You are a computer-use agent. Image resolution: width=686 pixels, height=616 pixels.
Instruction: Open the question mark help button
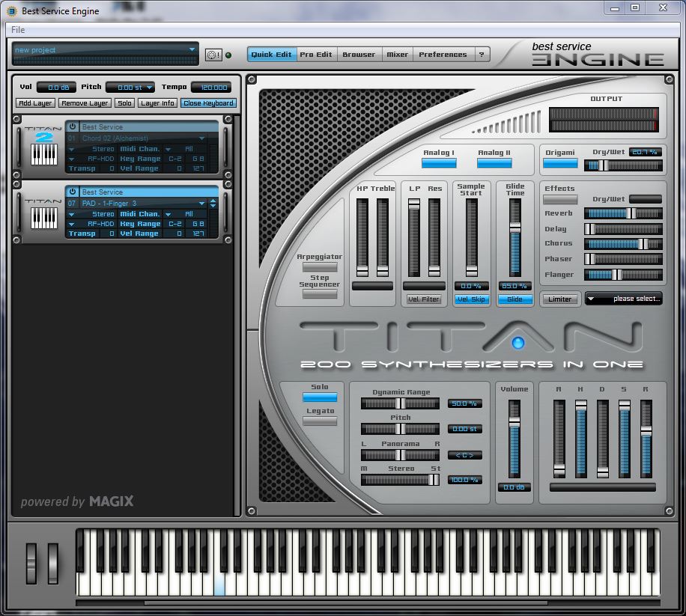click(482, 55)
